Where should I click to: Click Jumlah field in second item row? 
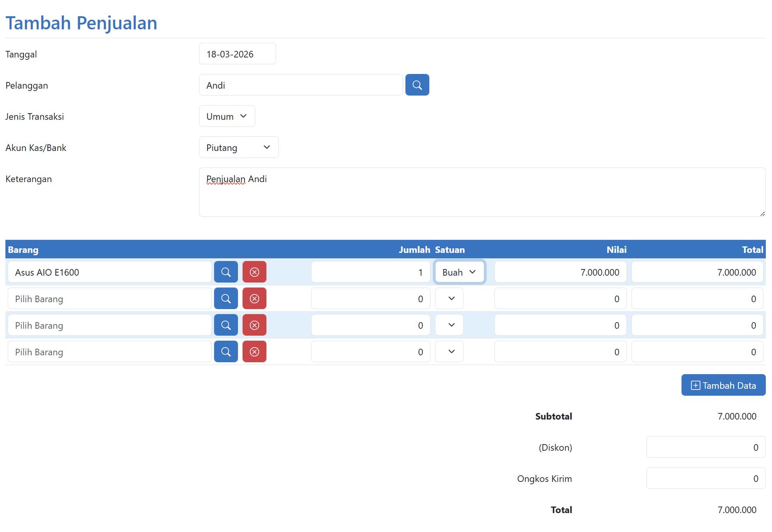tap(371, 299)
